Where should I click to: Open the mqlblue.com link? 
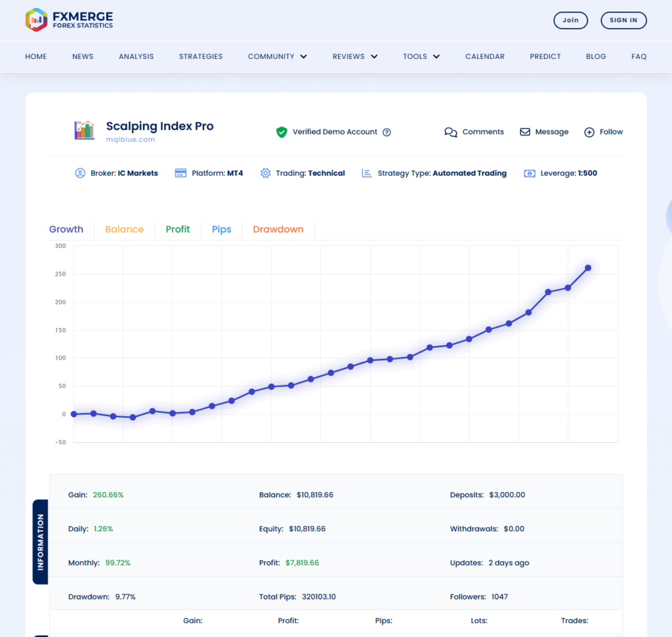131,139
